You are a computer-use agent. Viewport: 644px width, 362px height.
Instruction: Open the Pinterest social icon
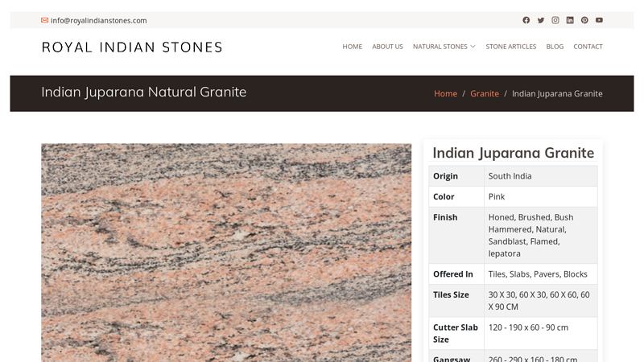pyautogui.click(x=584, y=20)
